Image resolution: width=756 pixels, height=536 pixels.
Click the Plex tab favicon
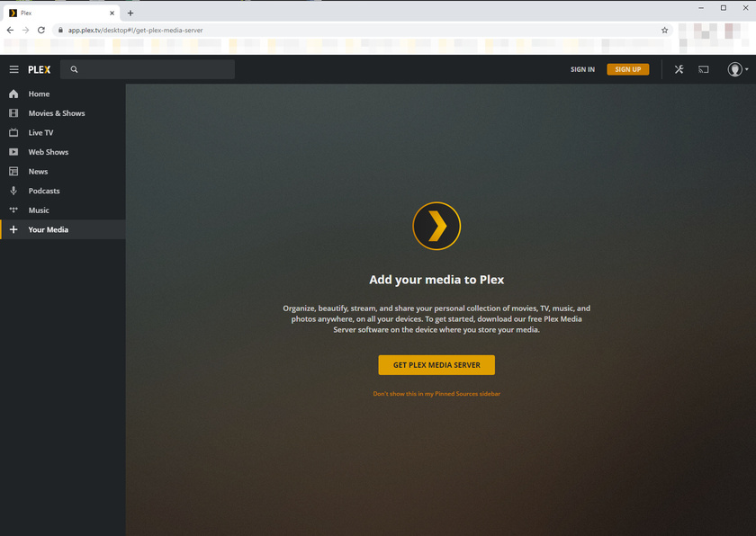13,13
